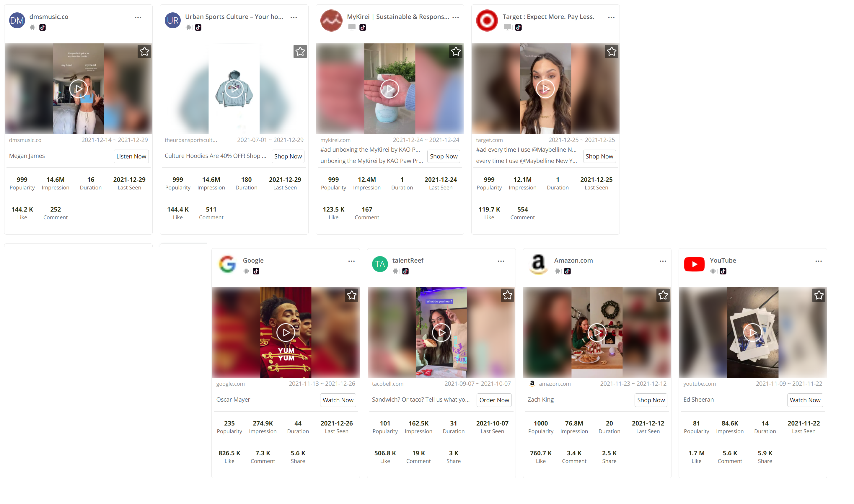This screenshot has width=854, height=504.
Task: Play the Zach King Amazon video
Action: click(x=597, y=332)
